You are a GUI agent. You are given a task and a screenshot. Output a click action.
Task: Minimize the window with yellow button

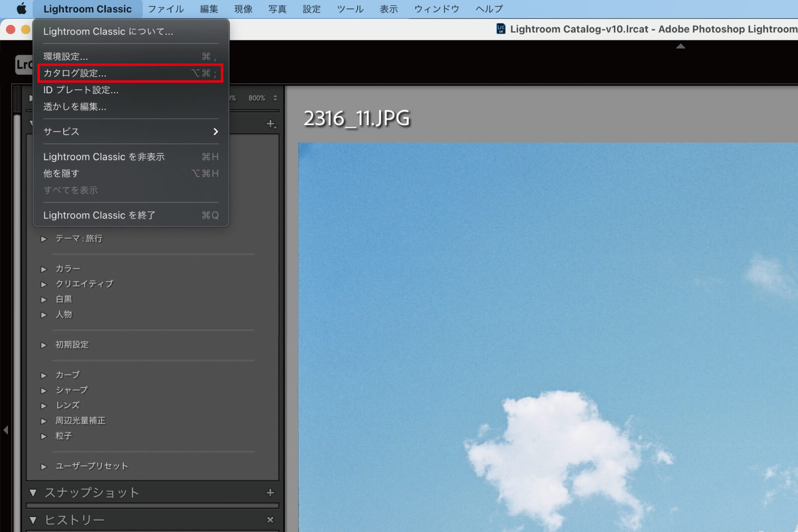26,29
